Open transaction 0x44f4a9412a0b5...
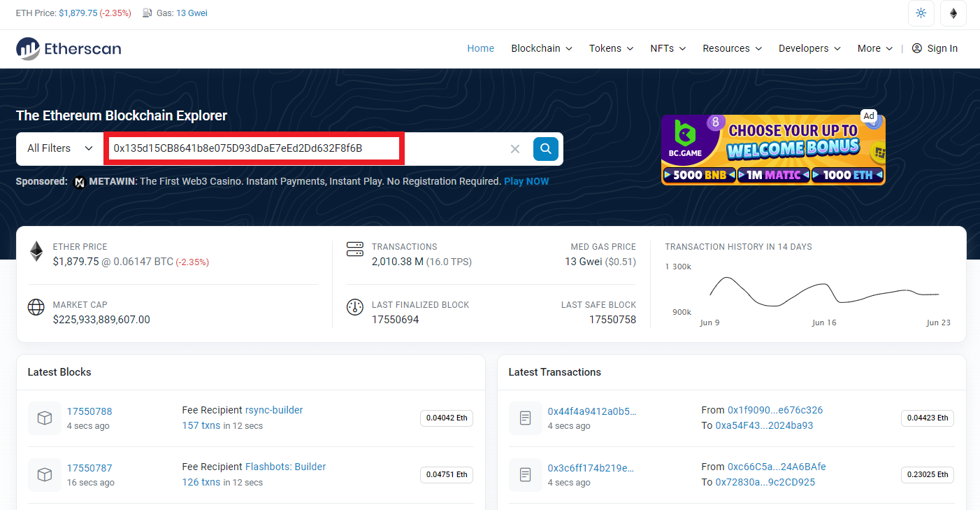The width and height of the screenshot is (980, 510). pos(592,411)
